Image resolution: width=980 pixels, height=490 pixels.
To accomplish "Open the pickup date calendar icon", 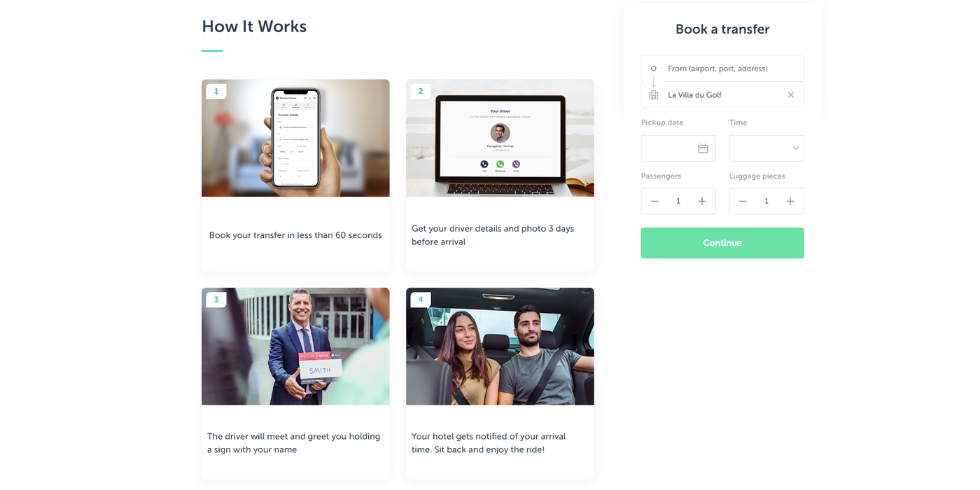I will click(703, 148).
